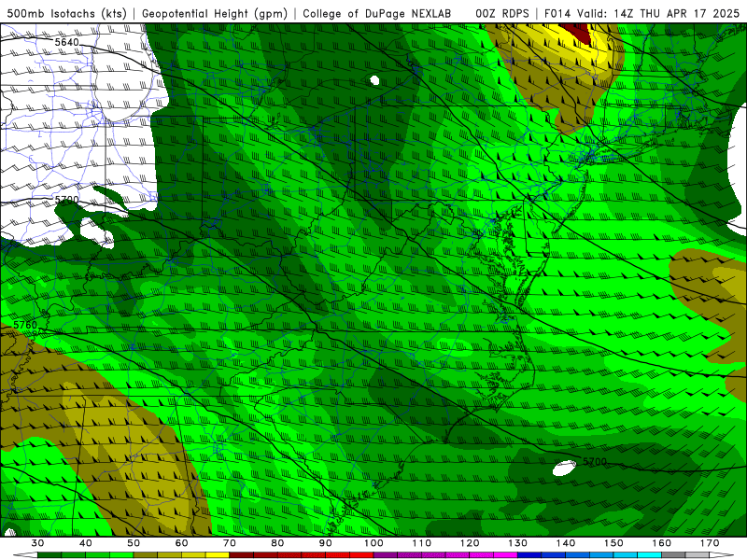747x560 pixels.
Task: Click the 60 value on the color scale
Action: click(x=181, y=543)
